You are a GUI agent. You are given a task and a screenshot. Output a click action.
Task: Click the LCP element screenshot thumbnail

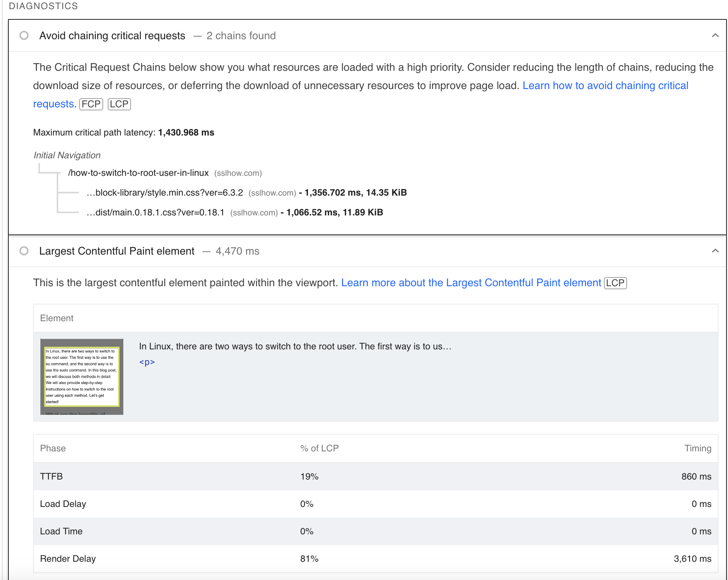pyautogui.click(x=82, y=377)
